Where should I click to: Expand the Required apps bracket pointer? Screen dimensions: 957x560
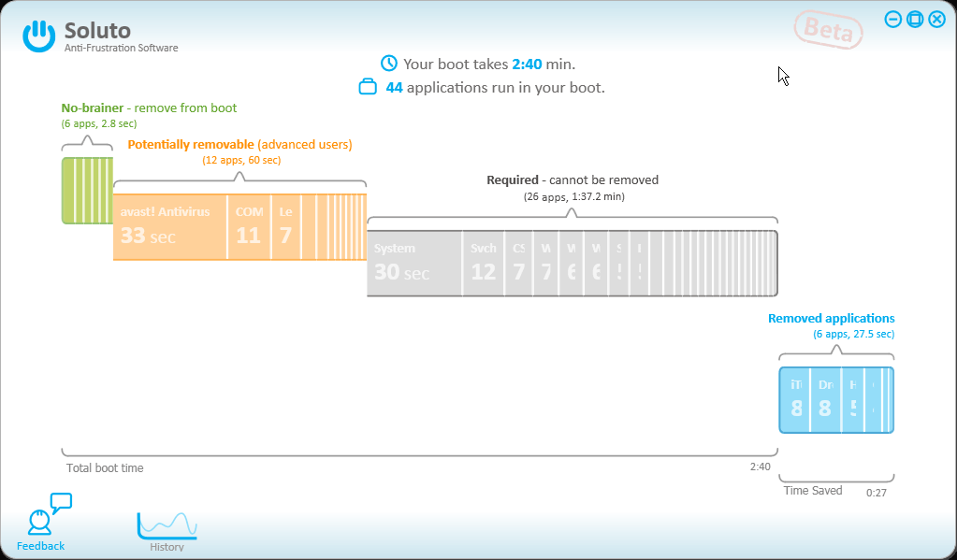[572, 213]
